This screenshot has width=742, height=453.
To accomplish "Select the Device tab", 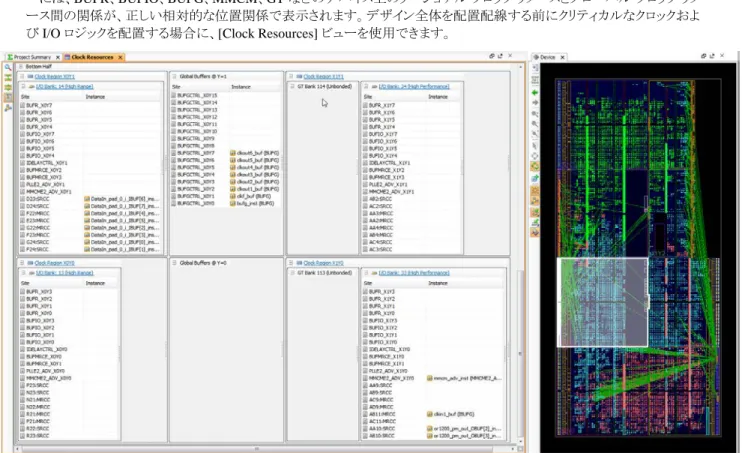I will click(x=548, y=57).
